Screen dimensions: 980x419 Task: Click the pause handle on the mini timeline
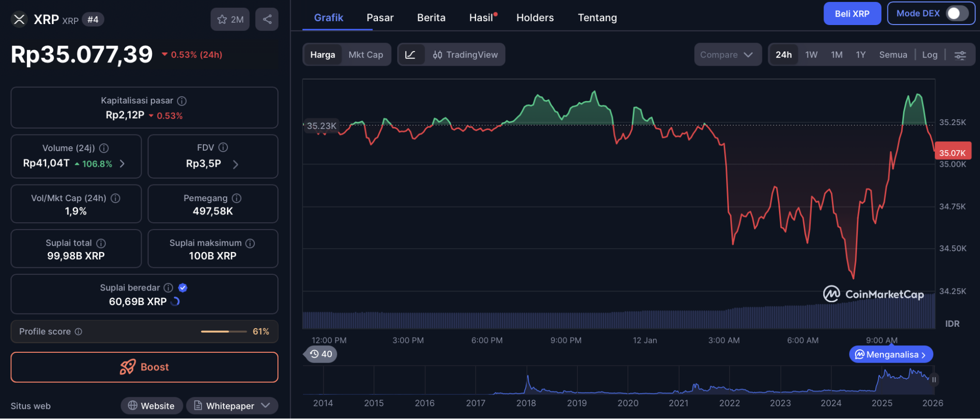pyautogui.click(x=934, y=379)
